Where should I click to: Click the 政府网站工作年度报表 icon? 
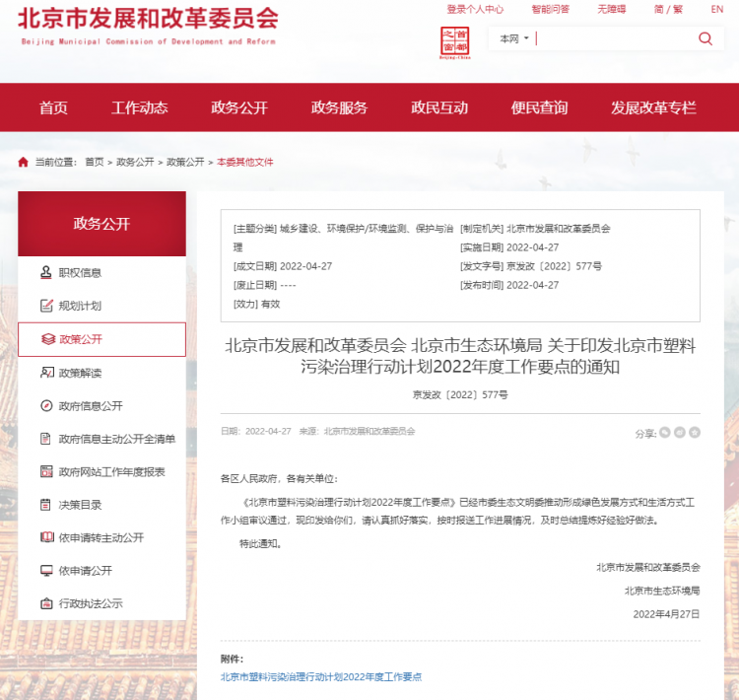tap(46, 471)
